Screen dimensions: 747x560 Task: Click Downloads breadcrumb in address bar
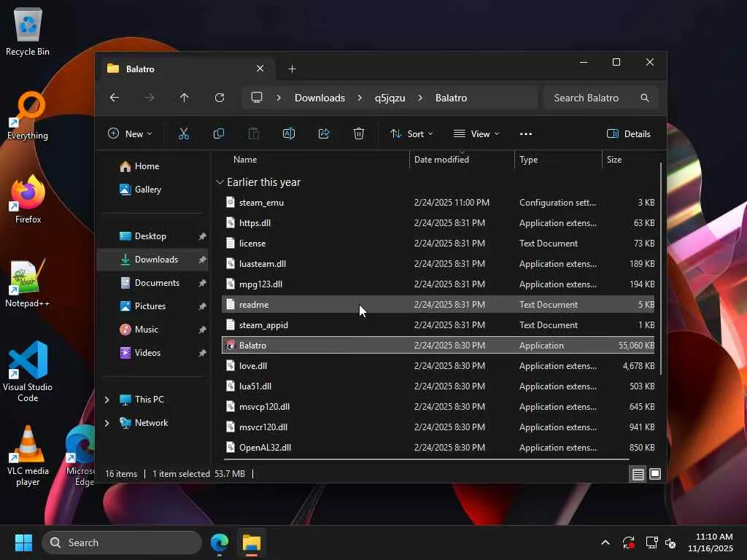click(320, 98)
